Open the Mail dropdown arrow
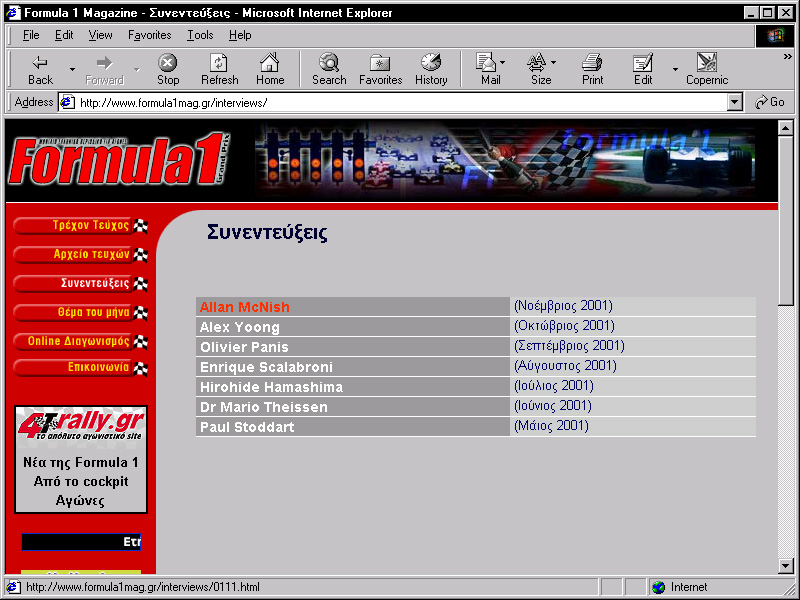 pyautogui.click(x=503, y=63)
